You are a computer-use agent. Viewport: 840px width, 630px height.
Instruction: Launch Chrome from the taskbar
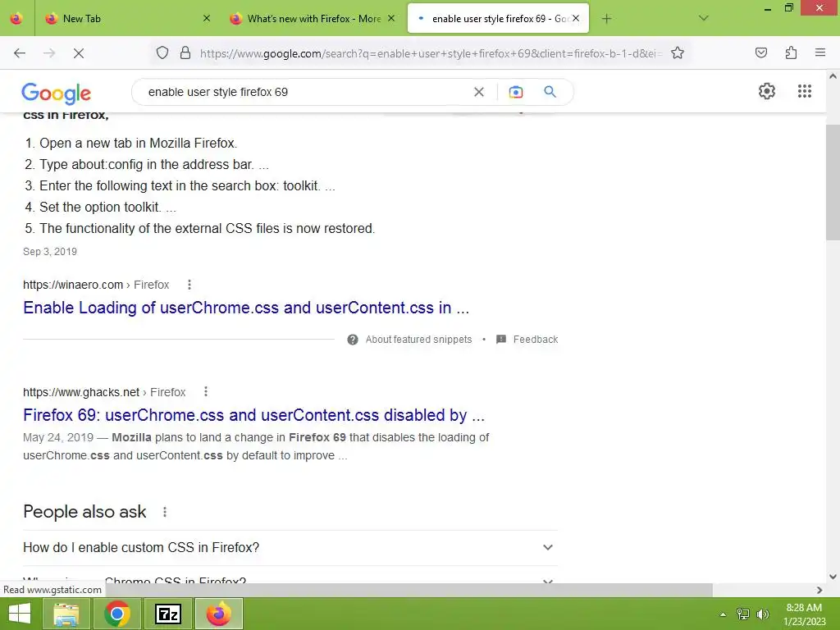point(117,614)
